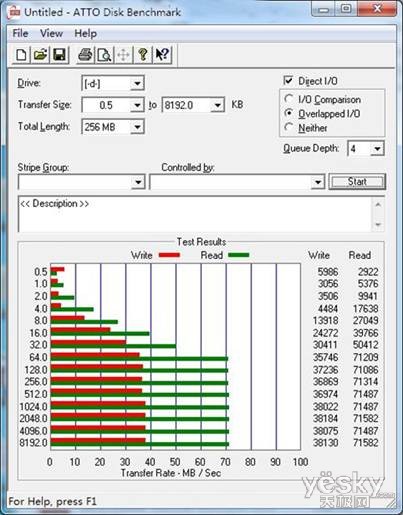The height and width of the screenshot is (515, 403).
Task: Open the Total Length 256 MB dropdown
Action: tap(137, 127)
